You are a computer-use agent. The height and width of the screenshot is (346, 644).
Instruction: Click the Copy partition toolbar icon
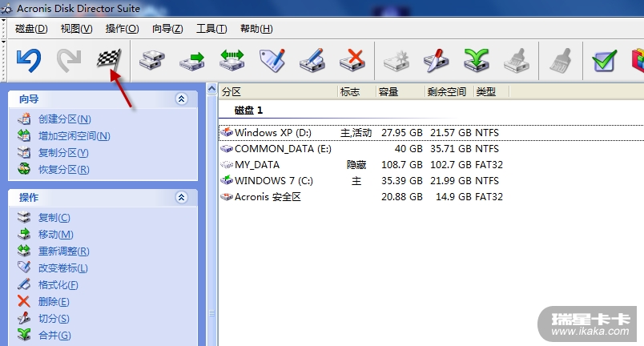coord(151,60)
